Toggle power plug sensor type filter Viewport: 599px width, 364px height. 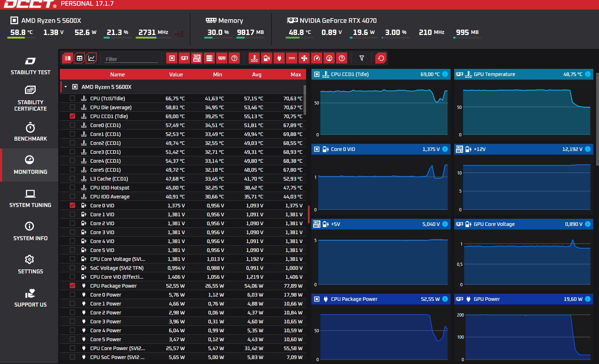(279, 58)
